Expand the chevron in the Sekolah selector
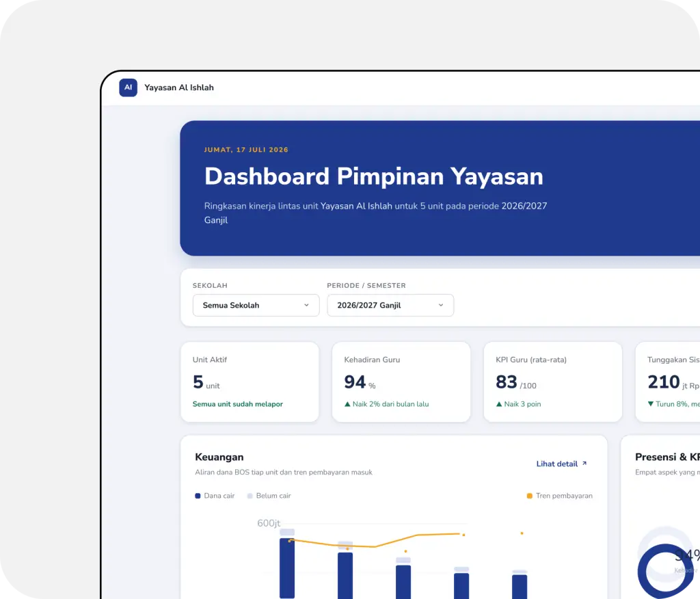Image resolution: width=700 pixels, height=599 pixels. coord(307,305)
